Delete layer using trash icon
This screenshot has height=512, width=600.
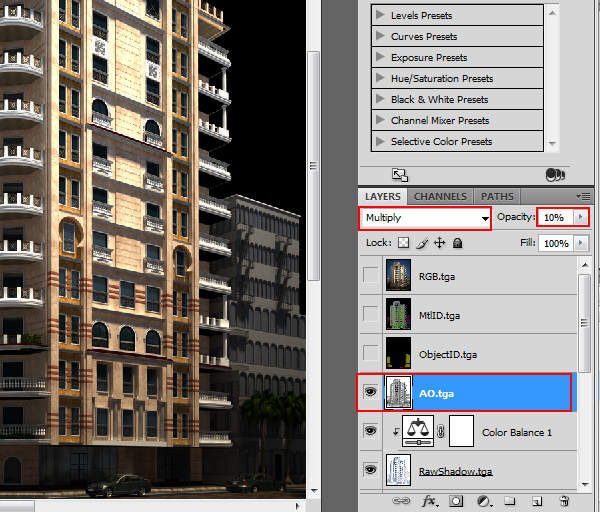[563, 500]
